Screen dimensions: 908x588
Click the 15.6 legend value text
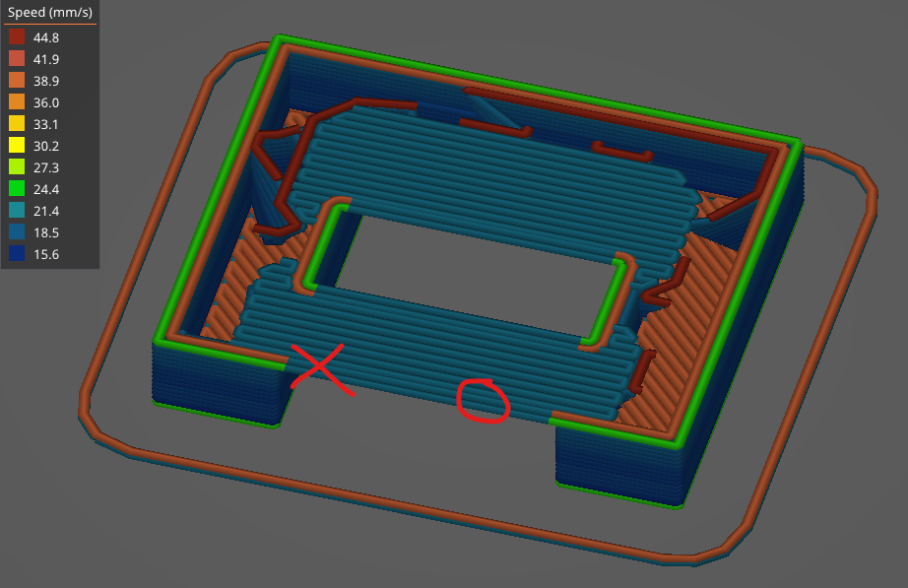[45, 254]
